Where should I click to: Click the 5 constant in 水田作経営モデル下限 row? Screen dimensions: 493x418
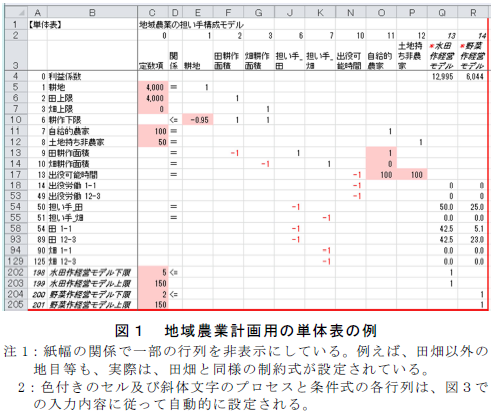pyautogui.click(x=153, y=272)
